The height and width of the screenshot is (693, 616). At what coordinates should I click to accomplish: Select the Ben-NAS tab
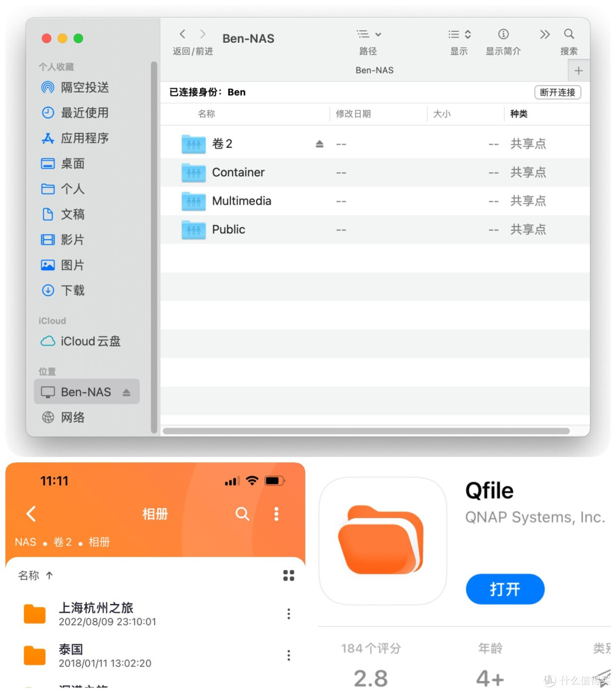point(375,70)
